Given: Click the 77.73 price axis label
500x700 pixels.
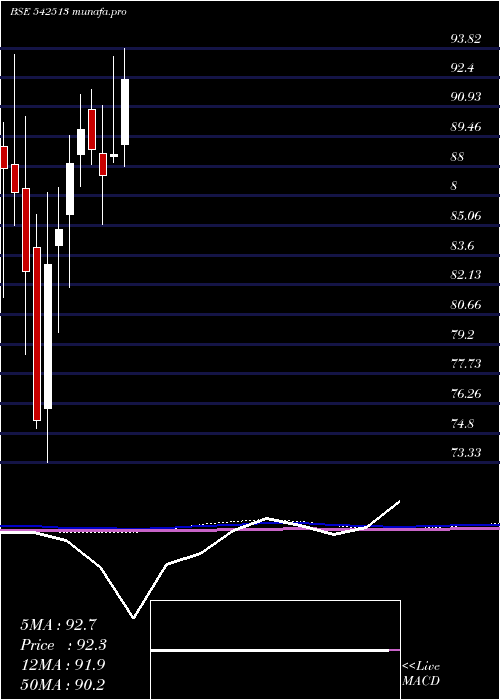Looking at the screenshot, I should coord(466,364).
